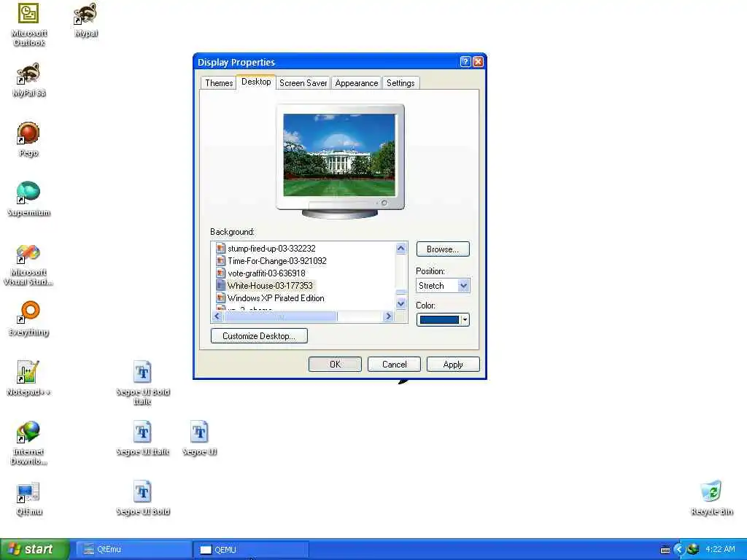
Task: Click the background list scroll down arrow
Action: pos(401,303)
